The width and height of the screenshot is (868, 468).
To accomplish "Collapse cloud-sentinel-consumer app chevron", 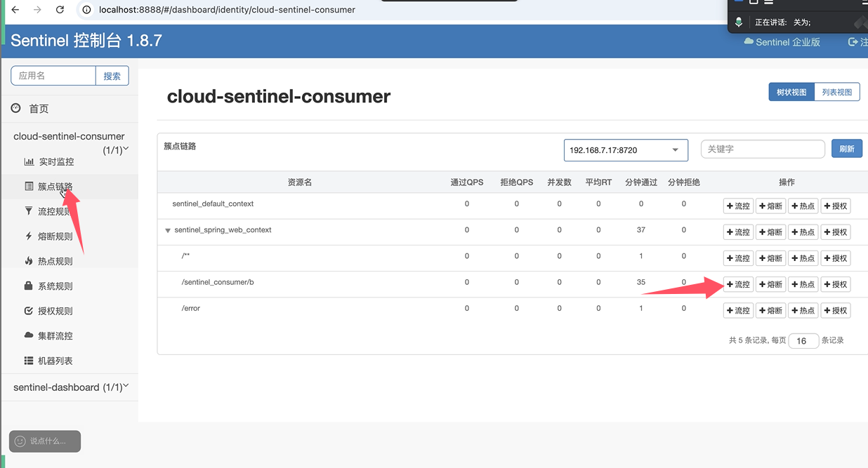I will pyautogui.click(x=126, y=149).
